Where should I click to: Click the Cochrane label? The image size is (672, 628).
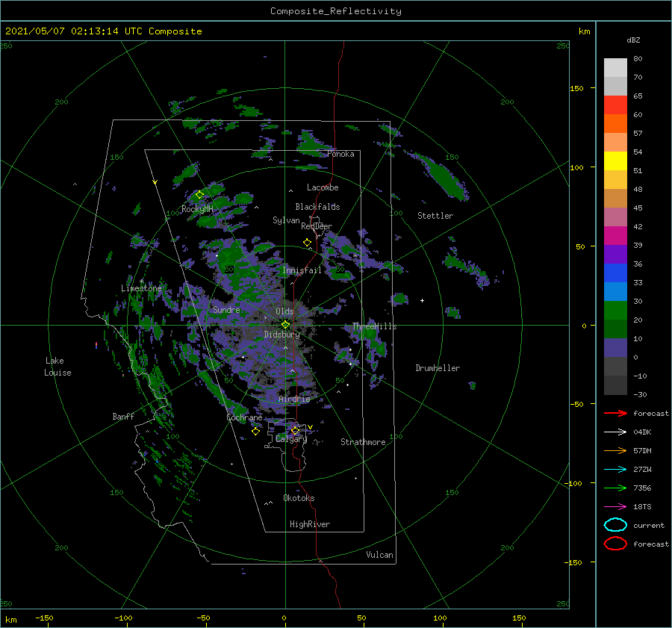pos(244,417)
